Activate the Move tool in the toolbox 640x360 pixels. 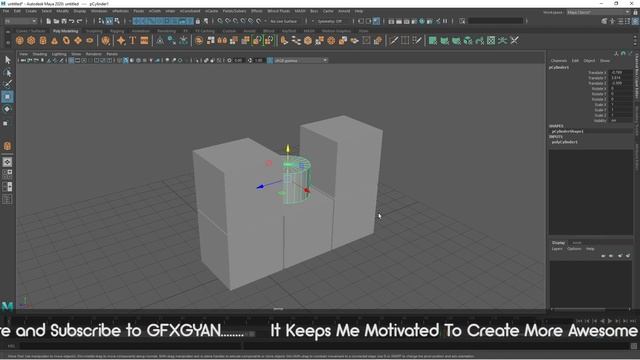pos(7,97)
